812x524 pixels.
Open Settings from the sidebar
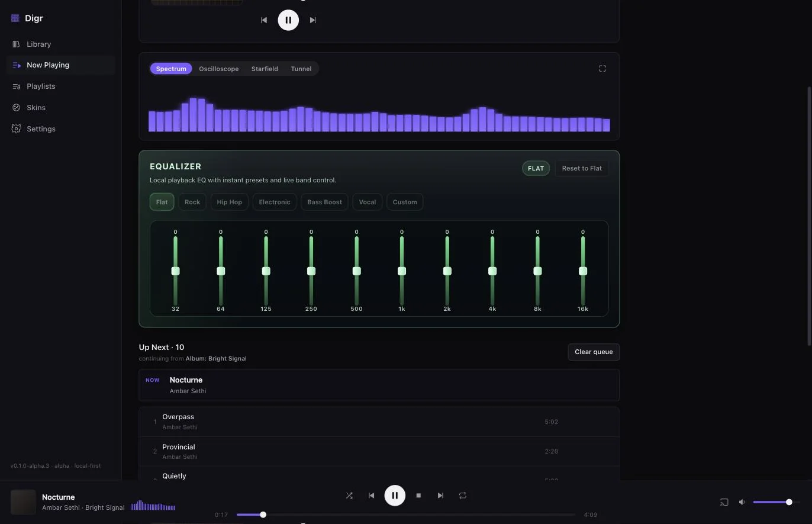tap(60, 129)
